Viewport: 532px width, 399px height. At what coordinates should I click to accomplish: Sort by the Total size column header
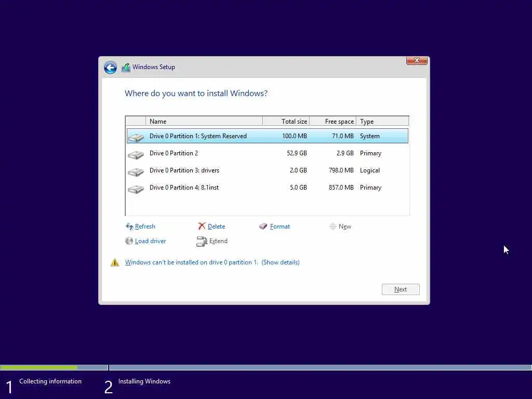286,121
